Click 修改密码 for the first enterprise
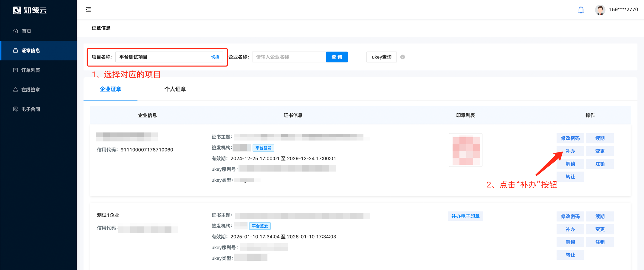The height and width of the screenshot is (270, 644). (570, 138)
